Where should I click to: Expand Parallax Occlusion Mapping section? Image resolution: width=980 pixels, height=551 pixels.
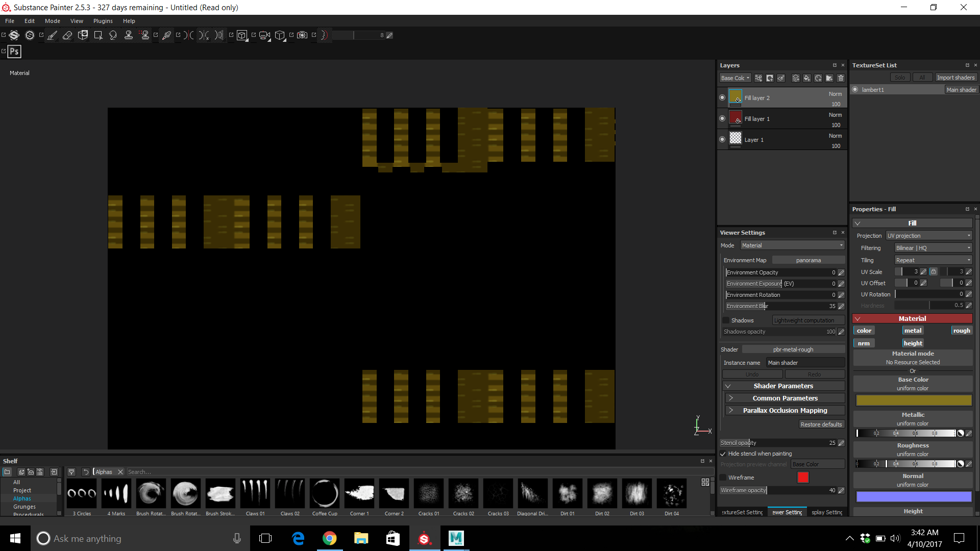785,411
